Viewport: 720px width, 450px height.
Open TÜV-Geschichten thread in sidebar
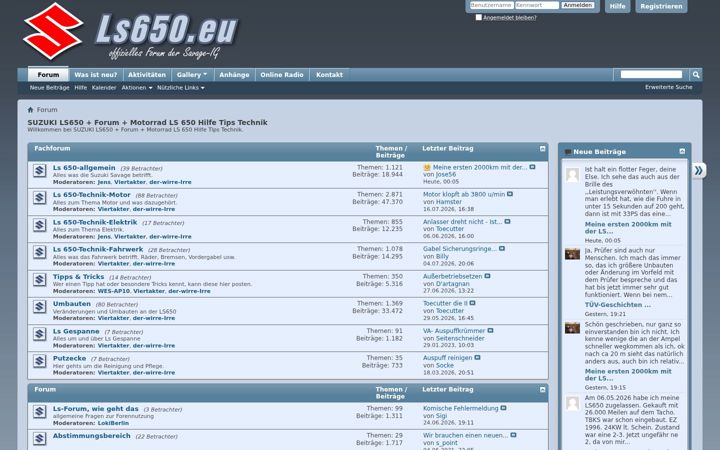coord(617,305)
